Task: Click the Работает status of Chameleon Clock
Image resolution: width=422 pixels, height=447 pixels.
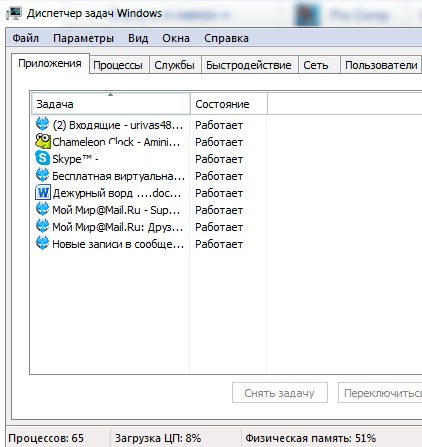Action: click(219, 142)
